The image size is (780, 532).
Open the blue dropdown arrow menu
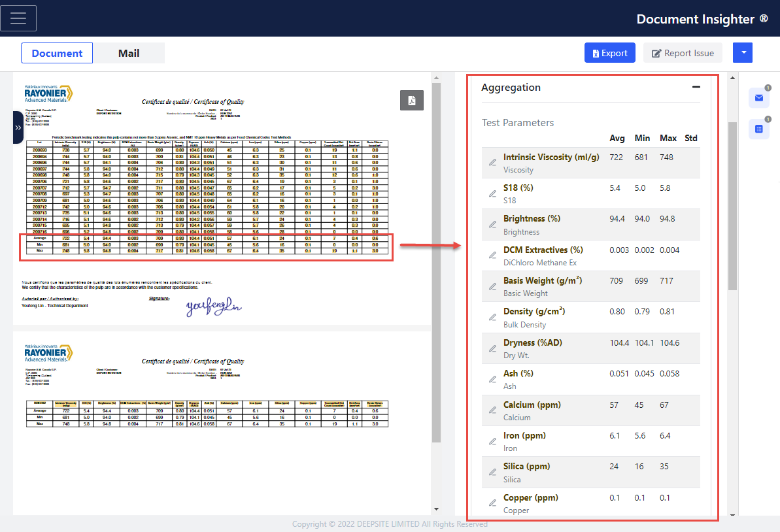[743, 53]
